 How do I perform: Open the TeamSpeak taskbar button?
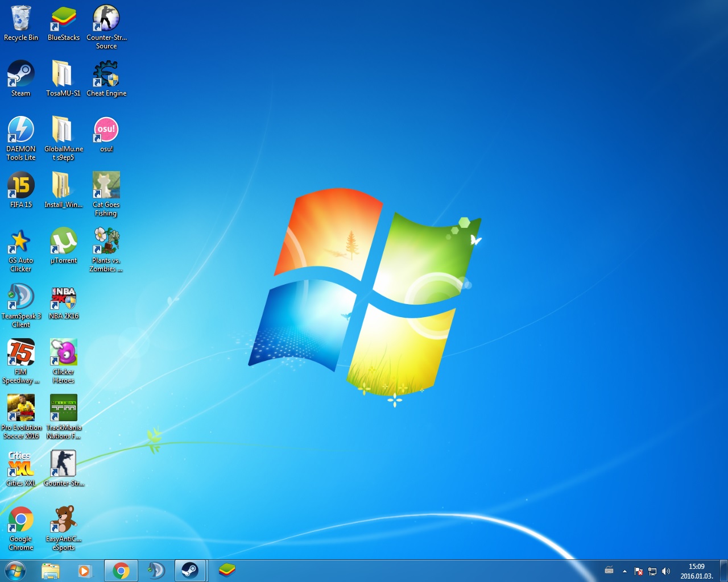pos(156,571)
